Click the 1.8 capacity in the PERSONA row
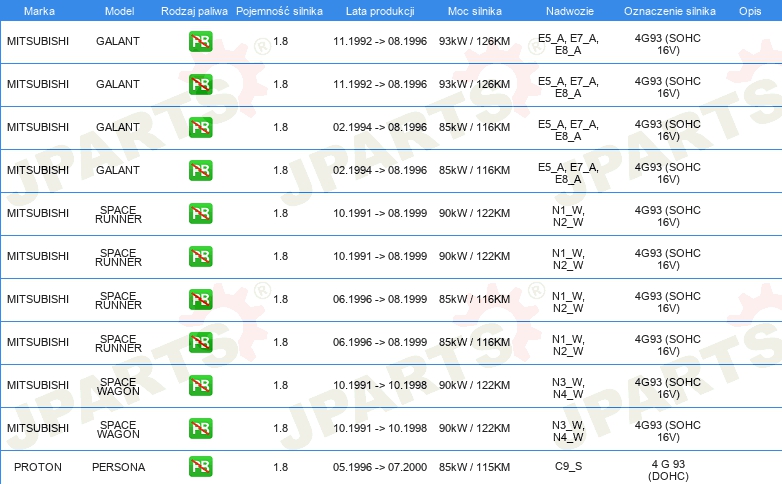Viewport: 782px width, 484px height. click(281, 467)
